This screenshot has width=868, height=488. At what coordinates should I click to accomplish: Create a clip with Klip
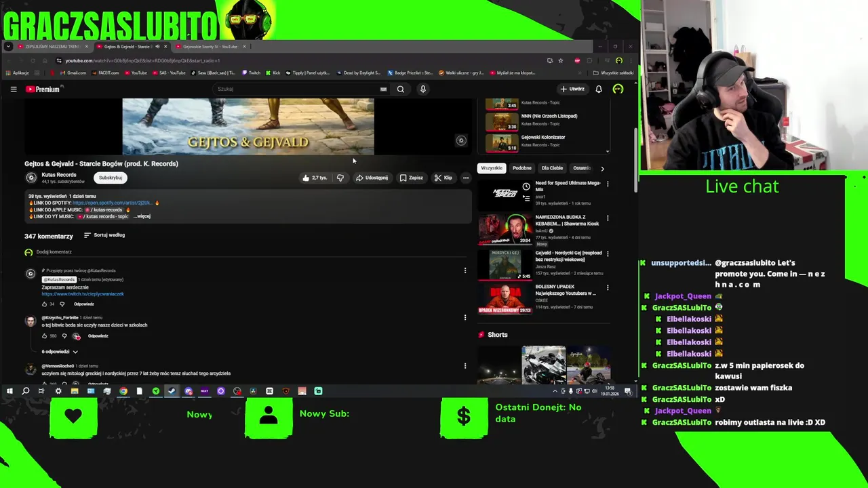[x=443, y=178]
